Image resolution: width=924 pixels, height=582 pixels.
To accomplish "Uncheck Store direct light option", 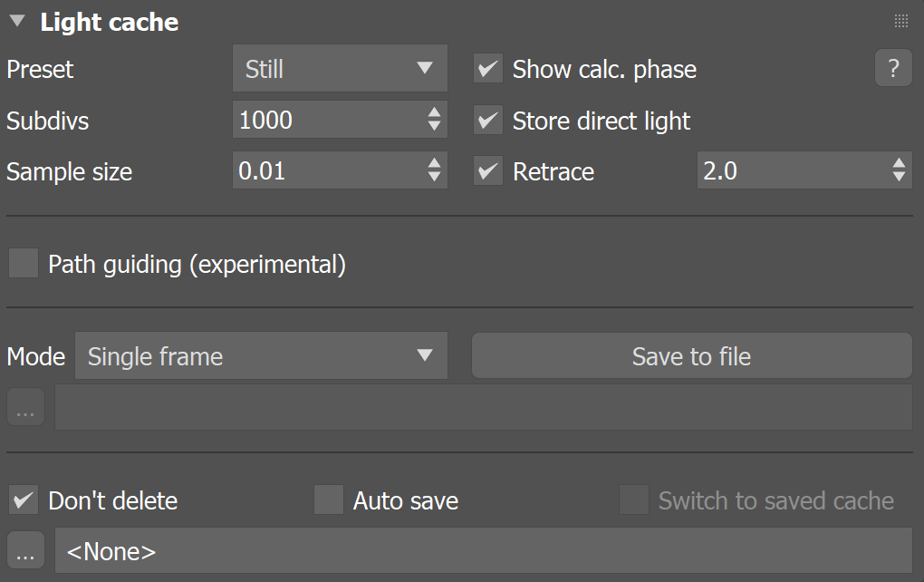I will (x=488, y=121).
